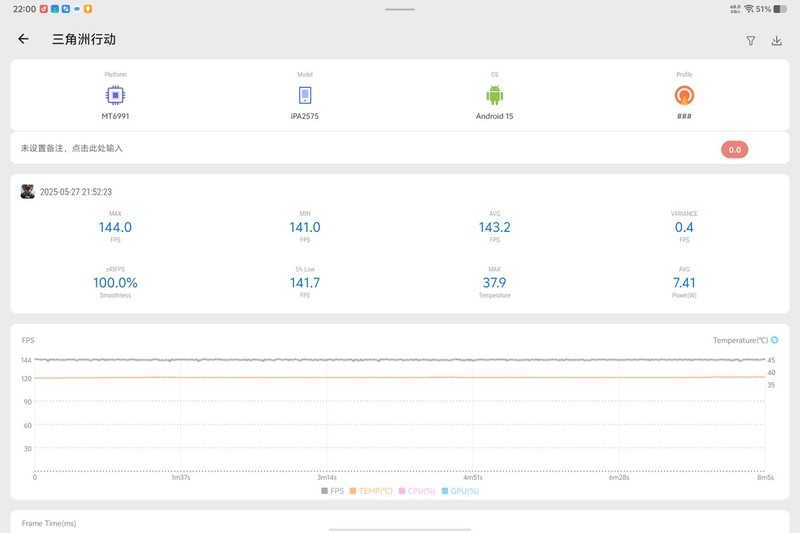This screenshot has width=800, height=533.
Task: Click the download report icon
Action: click(777, 41)
